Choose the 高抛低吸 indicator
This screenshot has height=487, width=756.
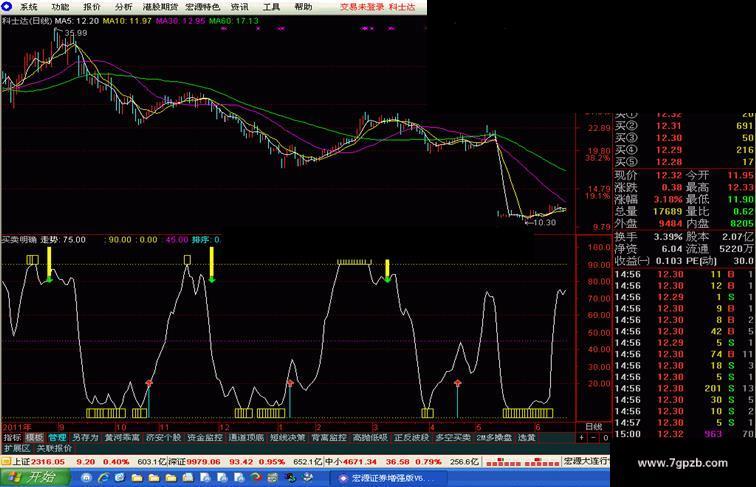[x=370, y=437]
